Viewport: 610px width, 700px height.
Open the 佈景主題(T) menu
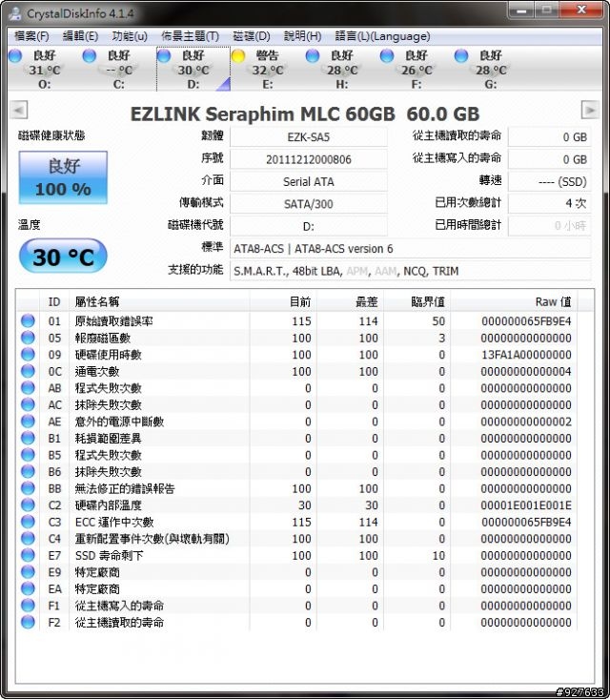[190, 36]
